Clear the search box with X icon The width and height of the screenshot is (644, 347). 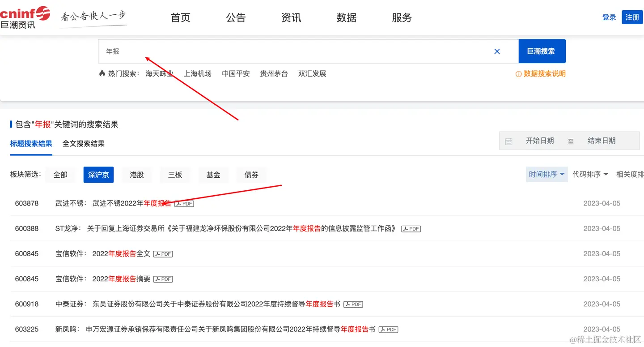(x=497, y=51)
